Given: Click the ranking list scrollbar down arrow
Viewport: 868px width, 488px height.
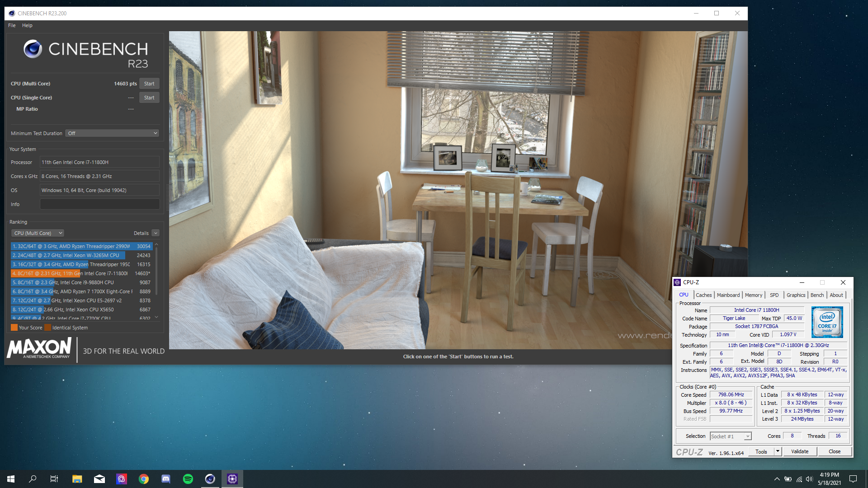Looking at the screenshot, I should (x=156, y=317).
